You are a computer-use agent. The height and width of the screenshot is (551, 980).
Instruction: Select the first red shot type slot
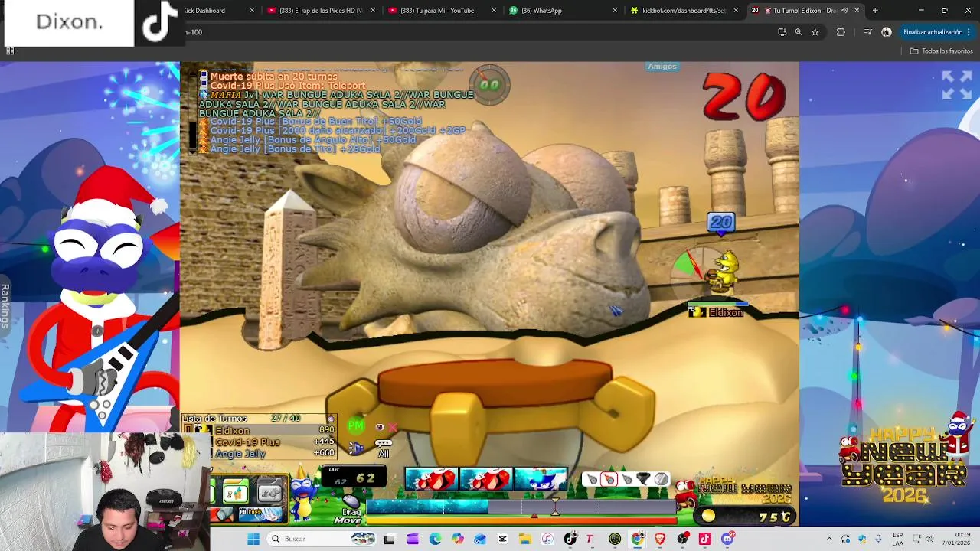click(431, 480)
